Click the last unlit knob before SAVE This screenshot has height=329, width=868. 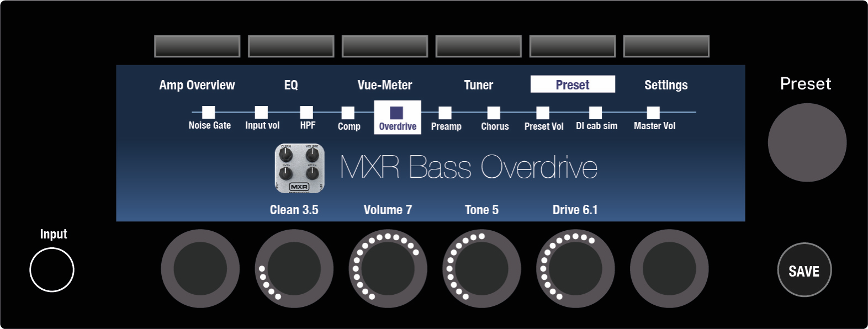pos(669,268)
